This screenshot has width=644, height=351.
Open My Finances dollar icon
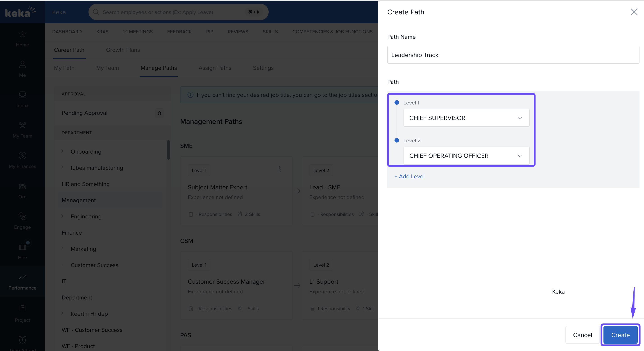[22, 156]
